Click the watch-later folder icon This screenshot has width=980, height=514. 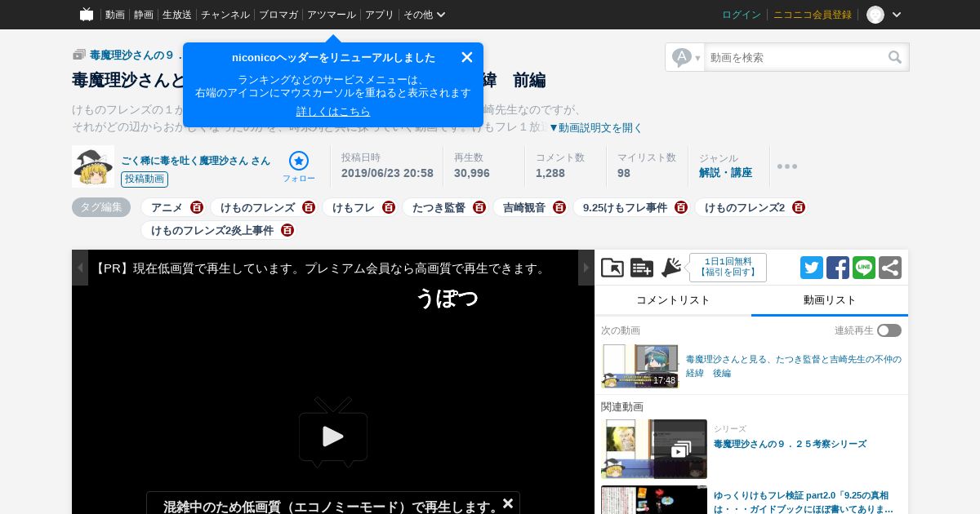coord(612,268)
